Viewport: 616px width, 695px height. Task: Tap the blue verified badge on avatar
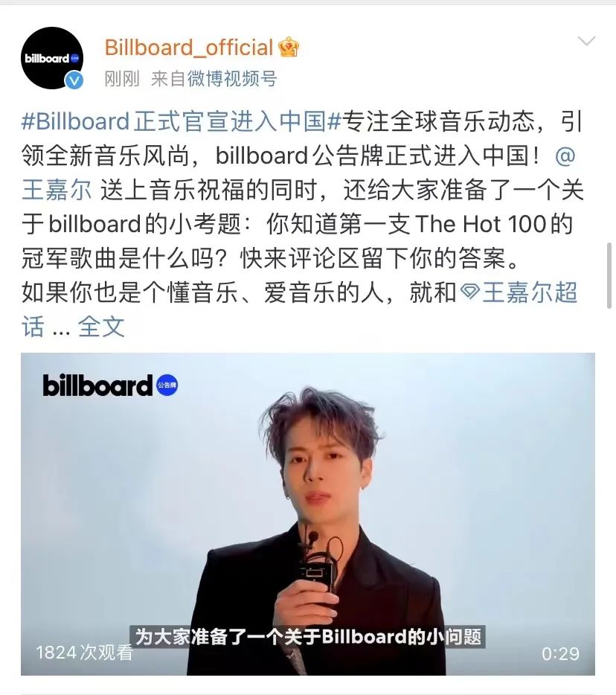[74, 80]
